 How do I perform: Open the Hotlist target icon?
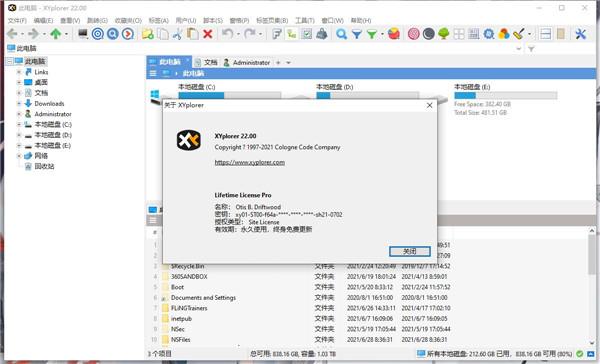(98, 34)
